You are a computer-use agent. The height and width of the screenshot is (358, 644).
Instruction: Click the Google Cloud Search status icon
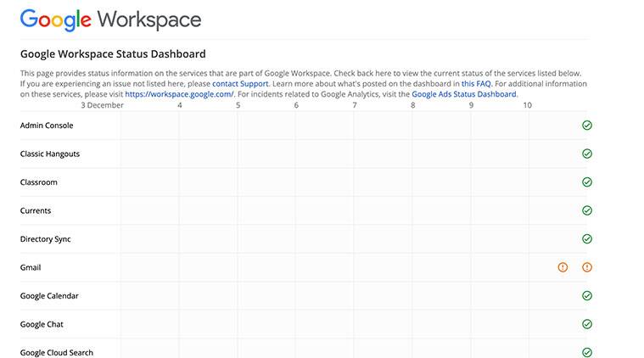(587, 352)
